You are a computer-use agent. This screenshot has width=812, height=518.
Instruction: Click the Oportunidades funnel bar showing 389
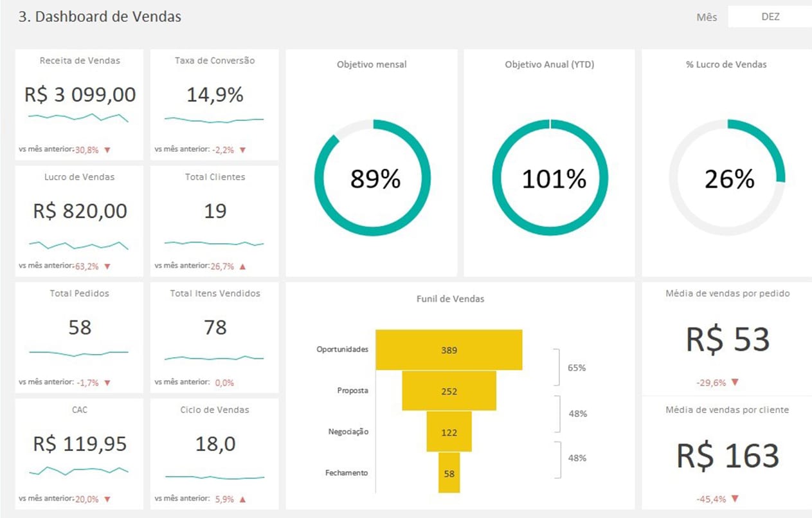click(449, 350)
